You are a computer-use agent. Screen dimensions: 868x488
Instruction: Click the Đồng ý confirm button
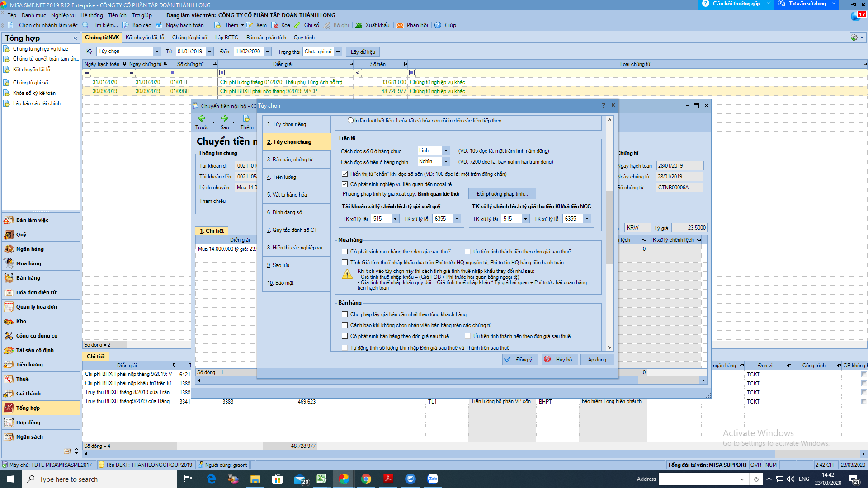click(x=520, y=360)
